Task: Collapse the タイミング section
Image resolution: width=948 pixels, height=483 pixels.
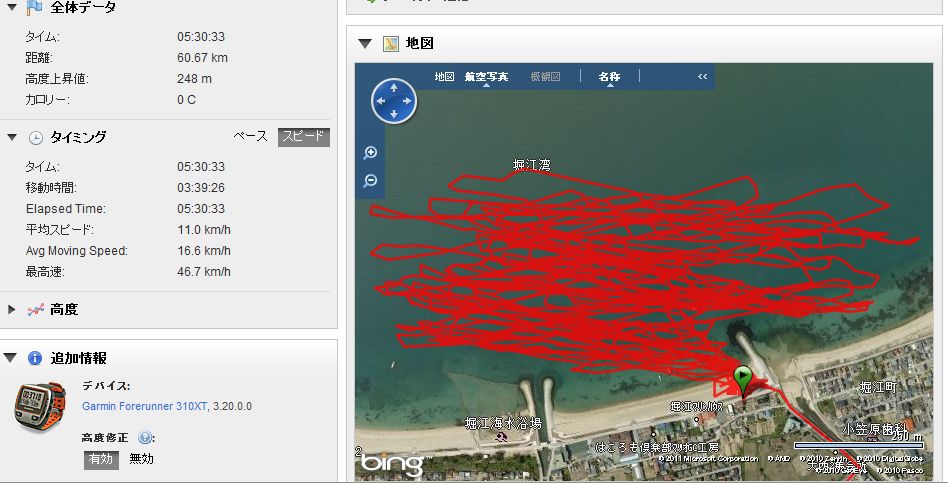Action: point(11,137)
